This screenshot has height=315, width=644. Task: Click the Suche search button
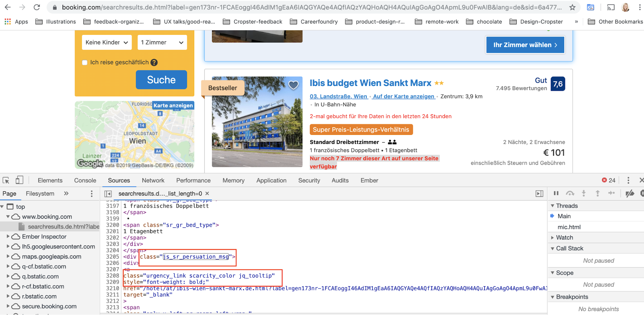coord(161,80)
